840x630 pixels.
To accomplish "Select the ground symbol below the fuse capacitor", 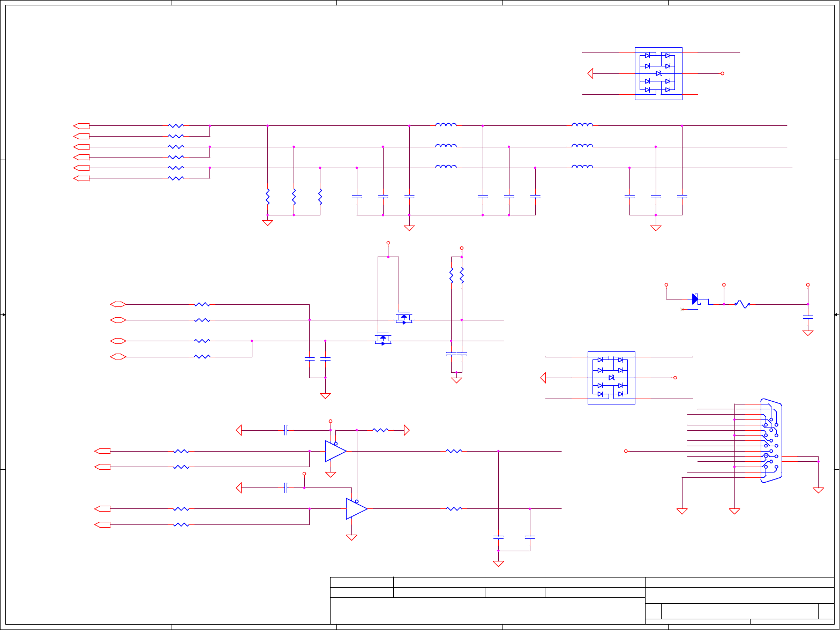I will (x=808, y=333).
